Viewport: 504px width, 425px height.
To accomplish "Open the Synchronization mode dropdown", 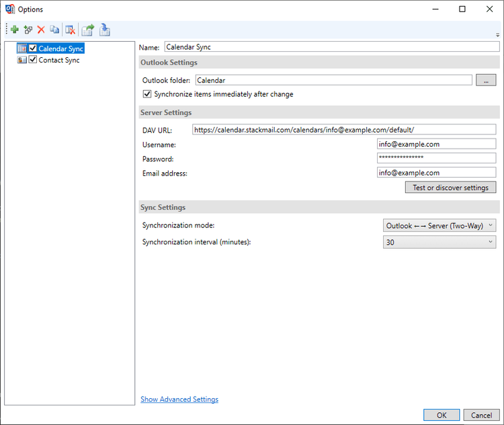I will point(439,225).
